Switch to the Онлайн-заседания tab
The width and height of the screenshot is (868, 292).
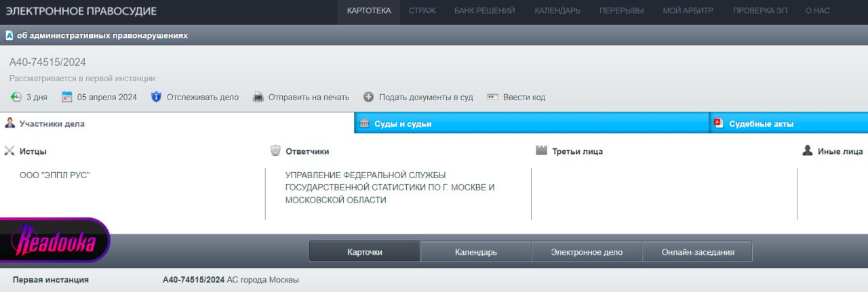697,252
